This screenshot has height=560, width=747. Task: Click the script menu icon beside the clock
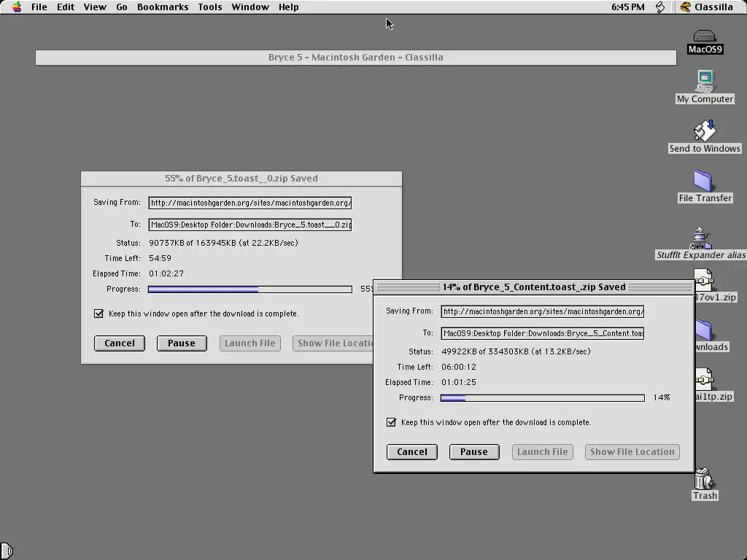[659, 7]
